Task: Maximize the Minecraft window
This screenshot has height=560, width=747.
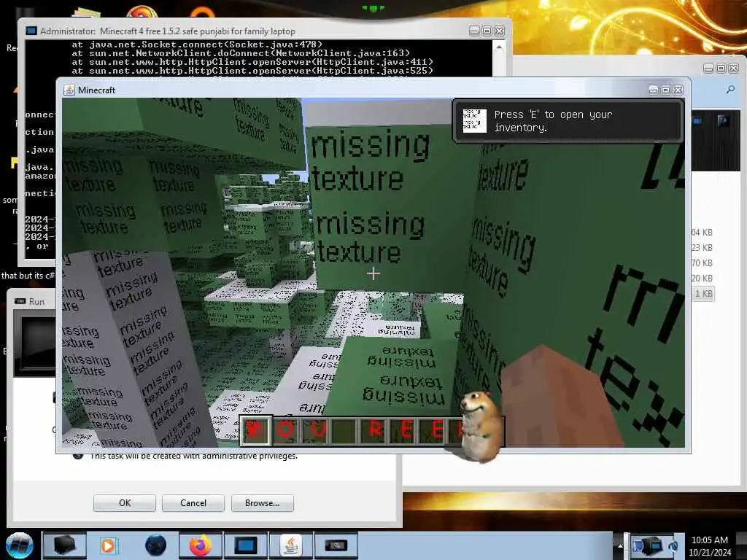Action: (x=666, y=90)
